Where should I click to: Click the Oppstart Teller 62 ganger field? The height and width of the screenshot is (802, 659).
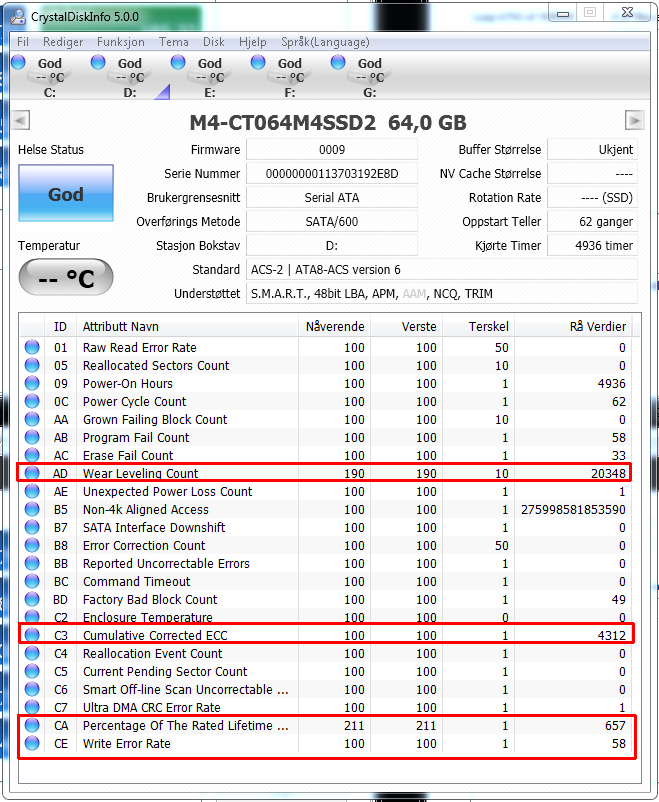pos(592,221)
